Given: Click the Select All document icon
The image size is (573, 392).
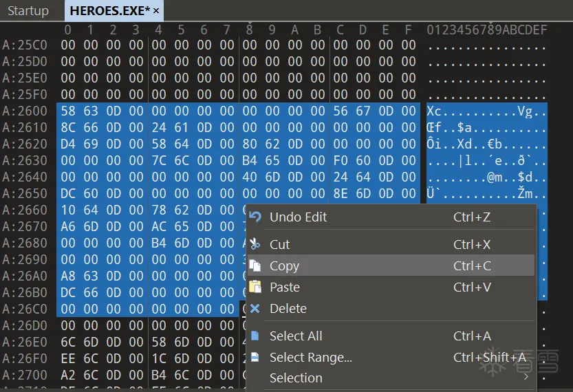Looking at the screenshot, I should pos(255,336).
